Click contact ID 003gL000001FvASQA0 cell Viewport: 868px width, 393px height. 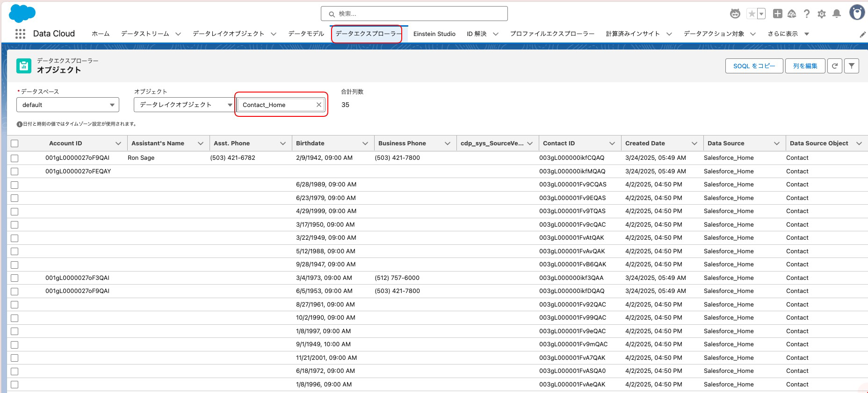[572, 371]
